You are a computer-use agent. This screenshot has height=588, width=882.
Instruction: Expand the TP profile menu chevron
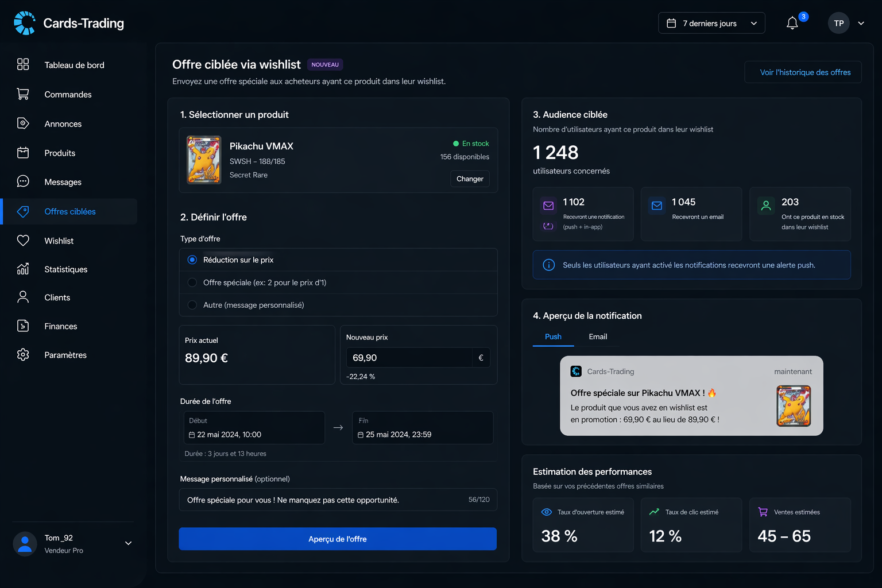(x=861, y=24)
